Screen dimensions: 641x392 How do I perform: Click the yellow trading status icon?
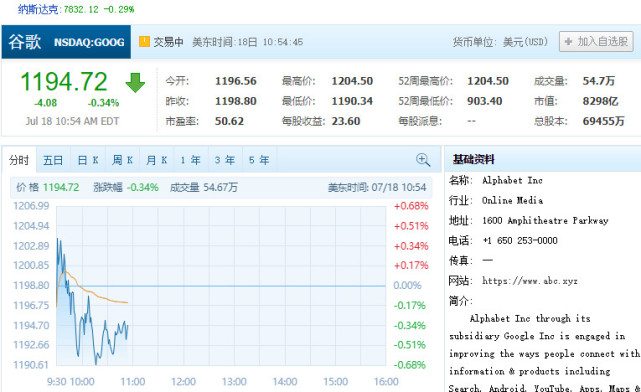coord(144,41)
